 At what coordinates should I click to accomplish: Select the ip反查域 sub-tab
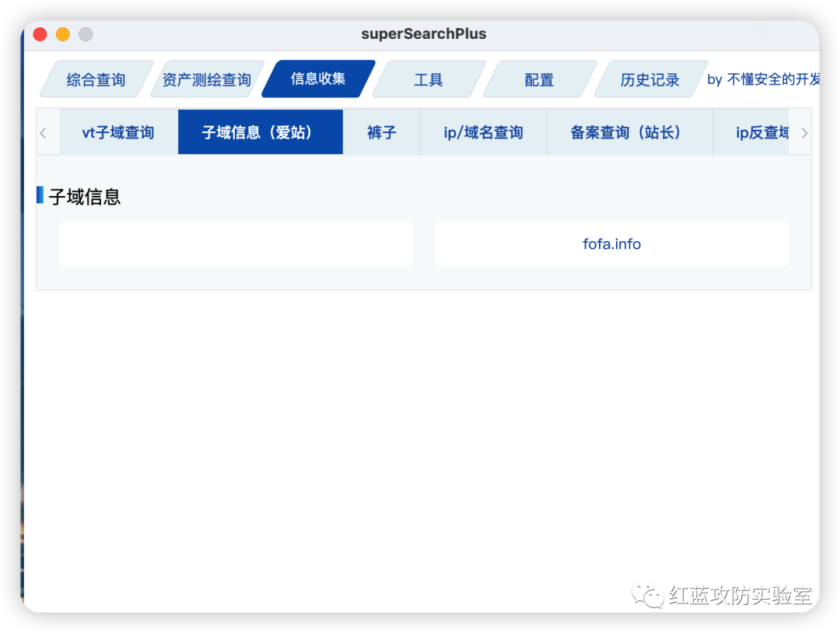(x=751, y=132)
